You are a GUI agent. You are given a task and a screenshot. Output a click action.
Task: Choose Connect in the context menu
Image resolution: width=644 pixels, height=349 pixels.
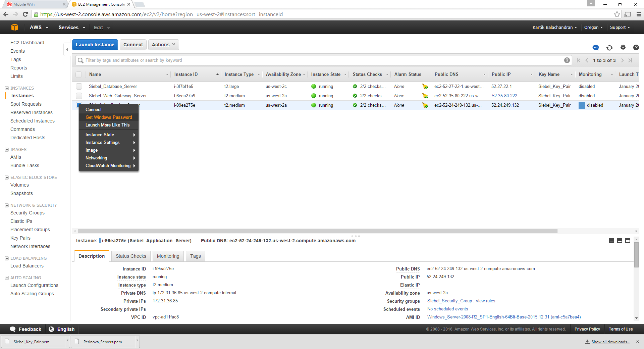coord(94,109)
